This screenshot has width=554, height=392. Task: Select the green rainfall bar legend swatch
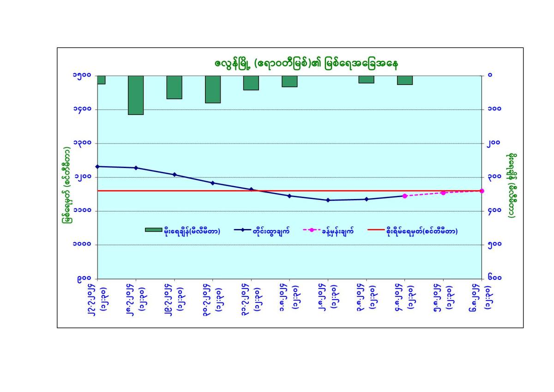[x=153, y=230]
